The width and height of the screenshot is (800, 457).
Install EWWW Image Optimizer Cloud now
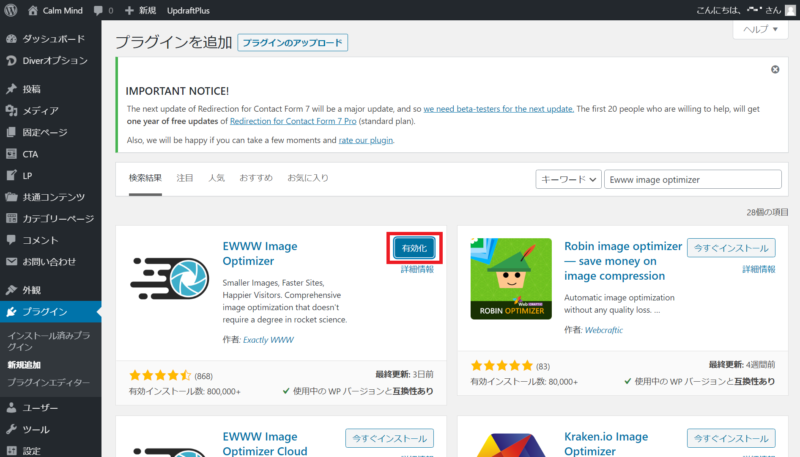389,438
